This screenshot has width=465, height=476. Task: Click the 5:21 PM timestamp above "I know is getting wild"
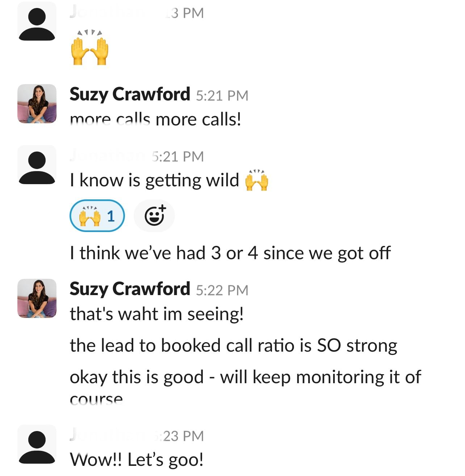pos(177,157)
